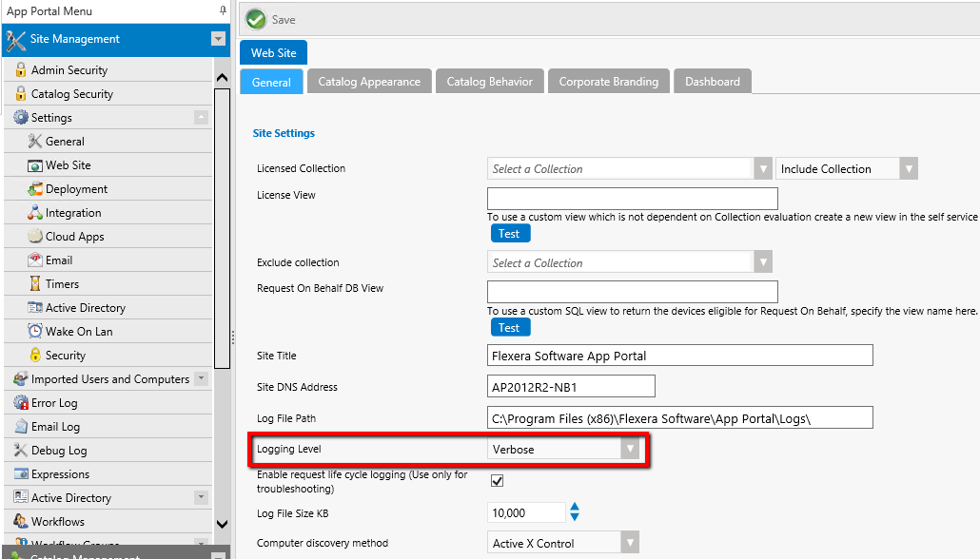The height and width of the screenshot is (559, 980).
Task: Click the Test button under License View
Action: [511, 233]
